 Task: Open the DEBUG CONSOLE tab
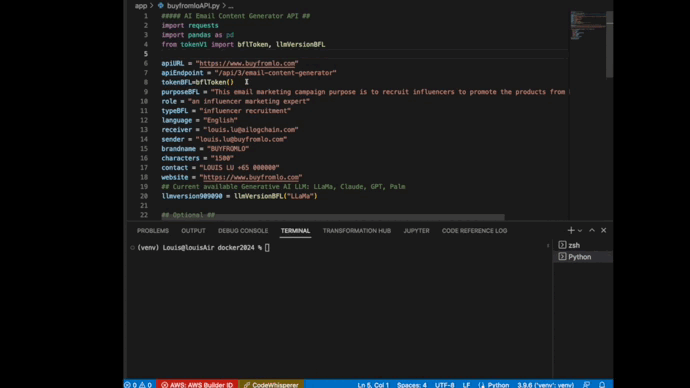click(243, 231)
